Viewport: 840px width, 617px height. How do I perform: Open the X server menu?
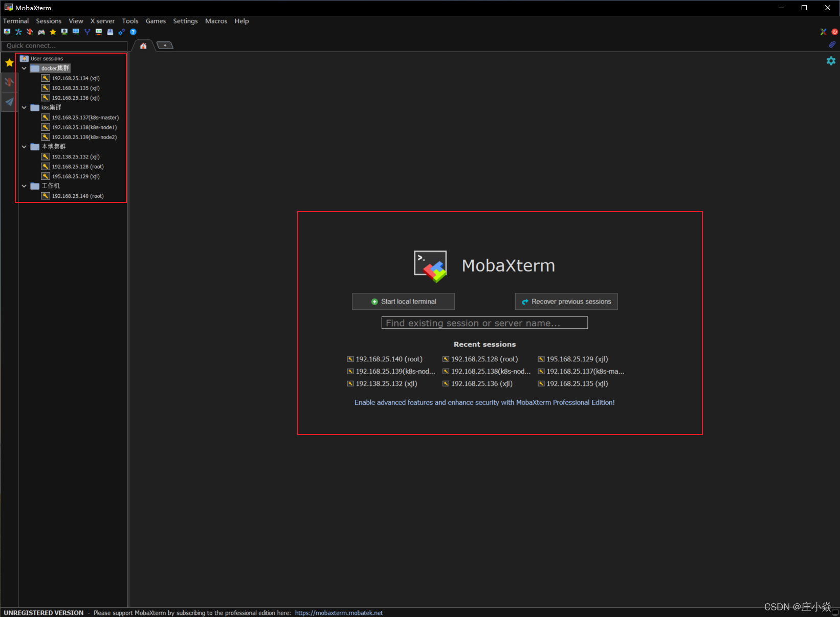(102, 21)
